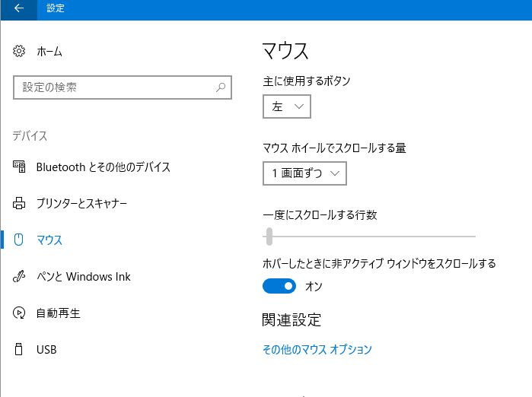This screenshot has height=397, width=532.
Task: Click the オン label beside the toggle
Action: tap(314, 287)
